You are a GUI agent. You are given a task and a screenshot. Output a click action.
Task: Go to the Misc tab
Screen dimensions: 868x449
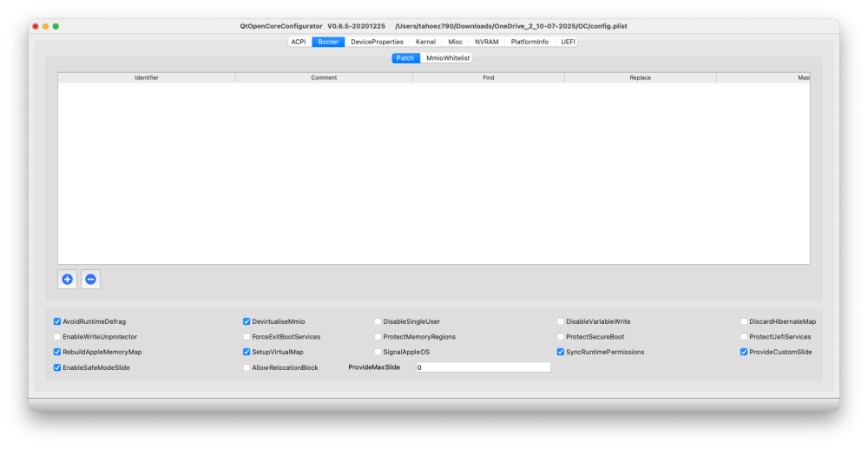(x=455, y=42)
